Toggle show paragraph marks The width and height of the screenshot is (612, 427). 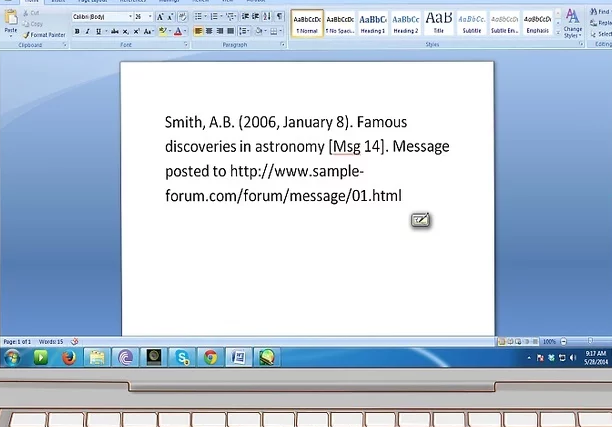[x=280, y=16]
